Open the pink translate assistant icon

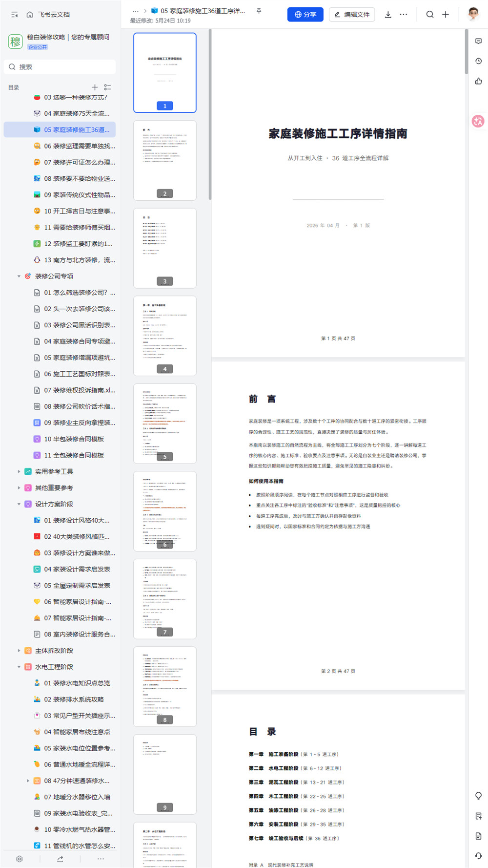tap(478, 121)
